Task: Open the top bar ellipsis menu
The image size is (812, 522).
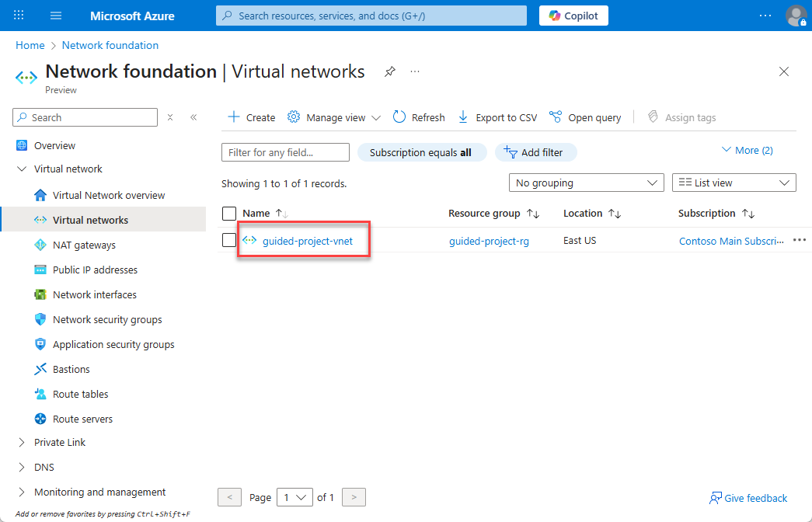Action: pyautogui.click(x=765, y=16)
